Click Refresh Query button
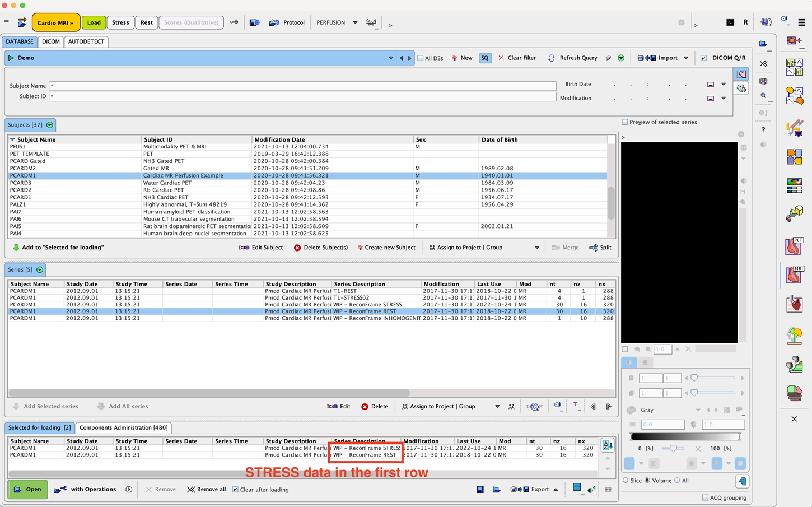The height and width of the screenshot is (507, 812). 572,58
